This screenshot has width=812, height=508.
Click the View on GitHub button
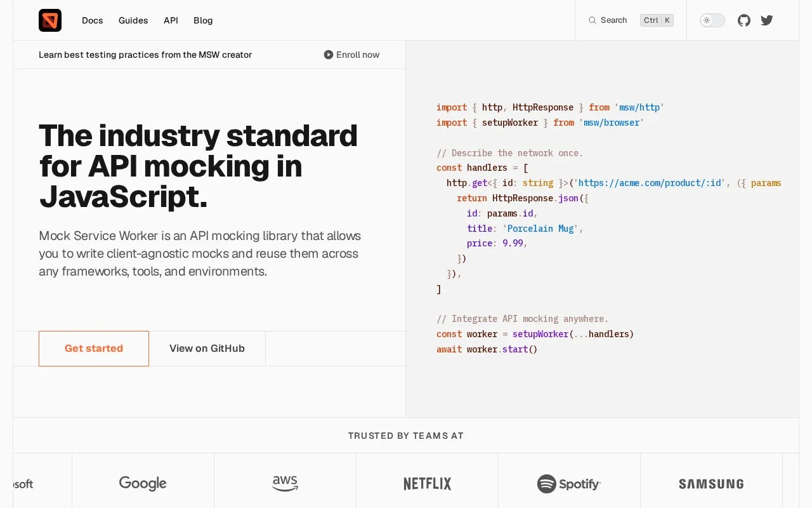point(207,349)
